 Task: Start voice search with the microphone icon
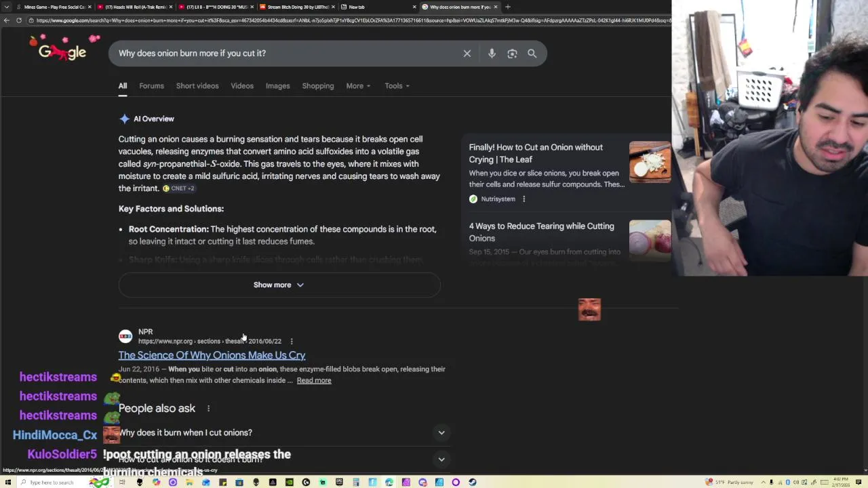[x=492, y=54]
